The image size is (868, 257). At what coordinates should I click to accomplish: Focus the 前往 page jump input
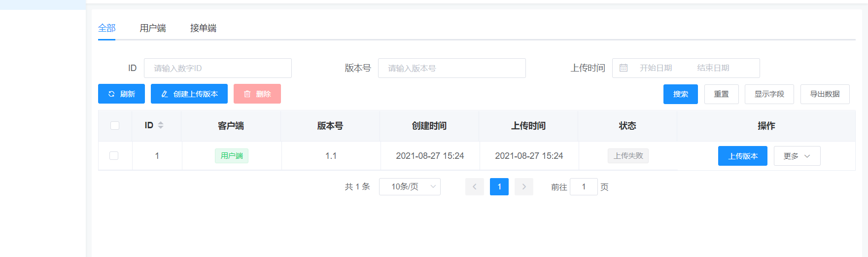584,186
